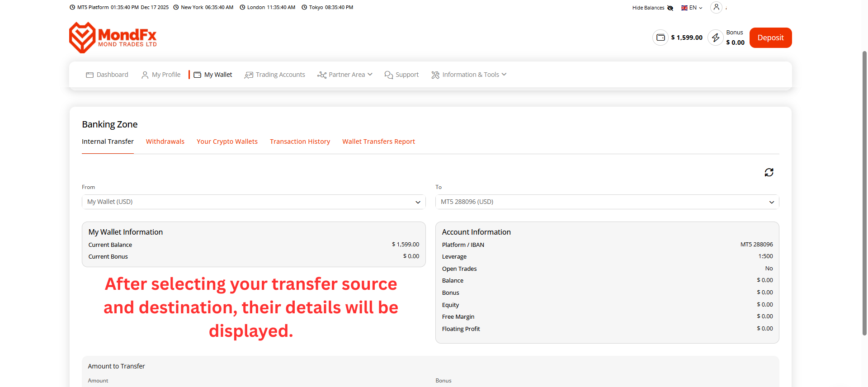The image size is (868, 387).
Task: Open Your Crypto Wallets tab
Action: click(227, 142)
